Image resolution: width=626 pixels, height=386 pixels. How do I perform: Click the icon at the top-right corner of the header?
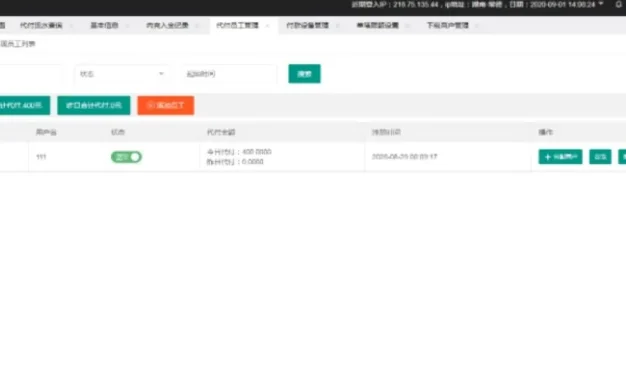pos(618,4)
